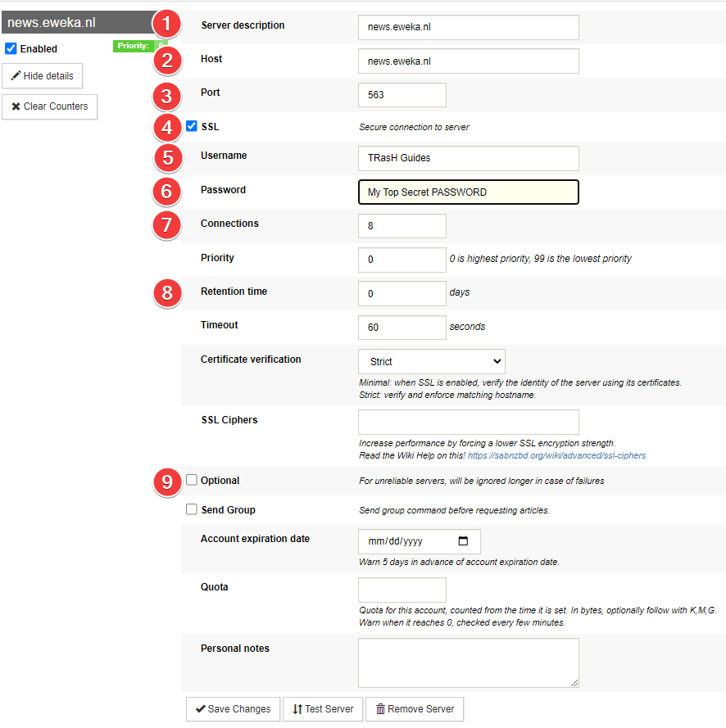
Task: Click the Port number field
Action: (x=402, y=95)
